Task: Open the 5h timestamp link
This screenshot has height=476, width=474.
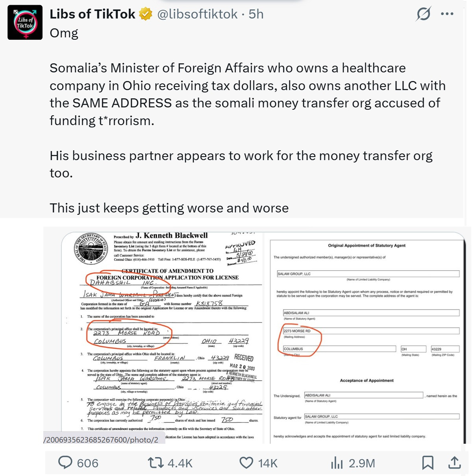Action: pyautogui.click(x=256, y=15)
